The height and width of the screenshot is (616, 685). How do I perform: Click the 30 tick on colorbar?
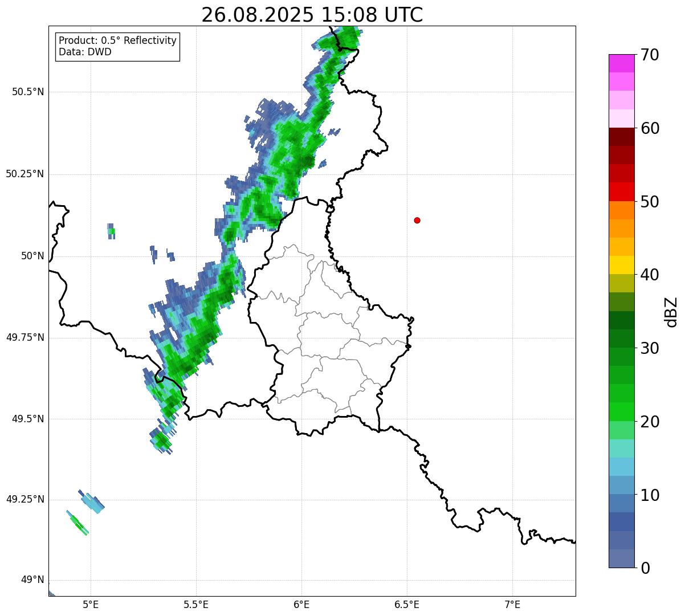[x=650, y=348]
